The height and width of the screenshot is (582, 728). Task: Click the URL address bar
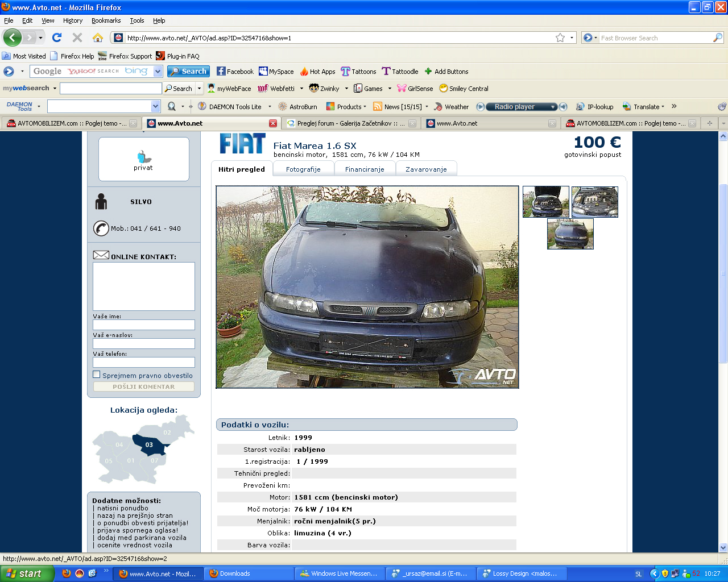click(x=339, y=38)
